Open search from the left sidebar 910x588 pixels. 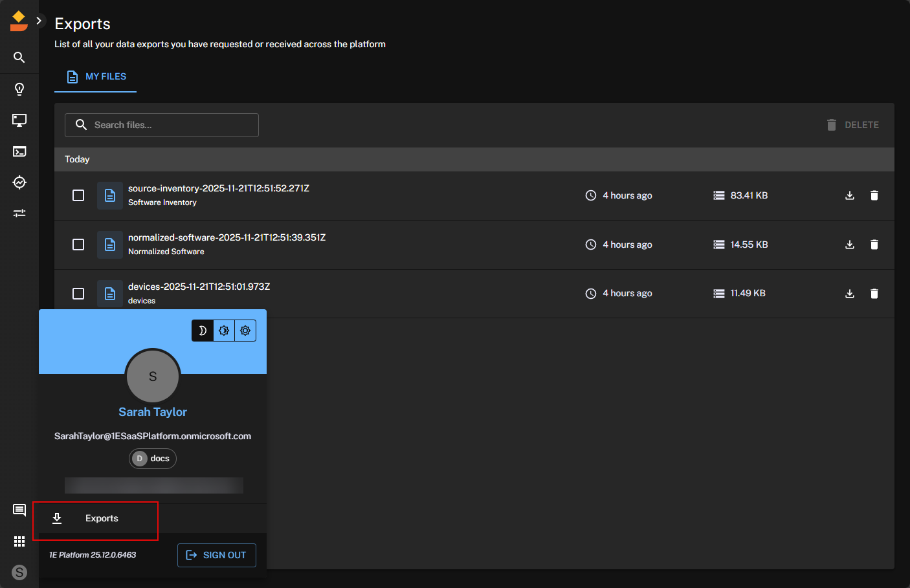point(19,58)
